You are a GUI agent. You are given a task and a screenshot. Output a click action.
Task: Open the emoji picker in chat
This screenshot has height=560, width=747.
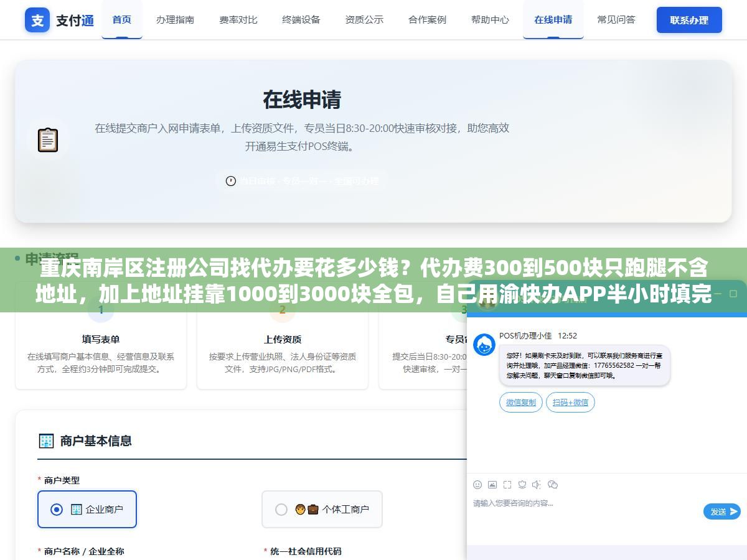coord(477,485)
